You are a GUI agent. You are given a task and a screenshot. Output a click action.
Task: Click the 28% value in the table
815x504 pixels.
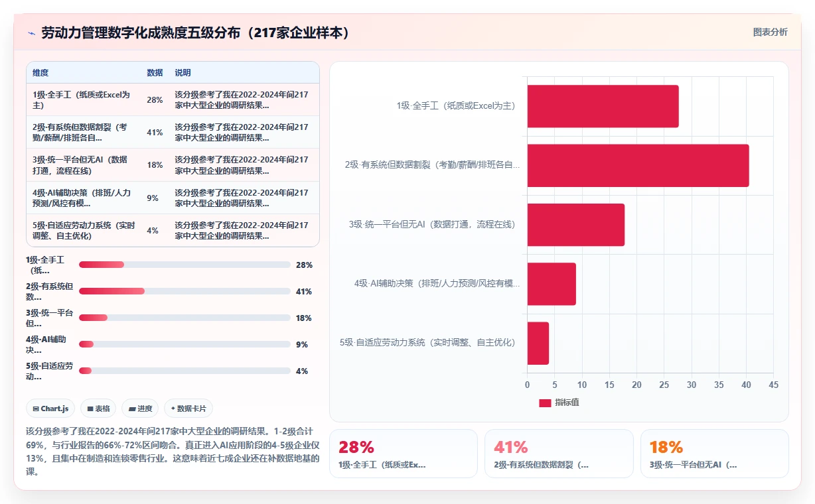click(x=155, y=100)
